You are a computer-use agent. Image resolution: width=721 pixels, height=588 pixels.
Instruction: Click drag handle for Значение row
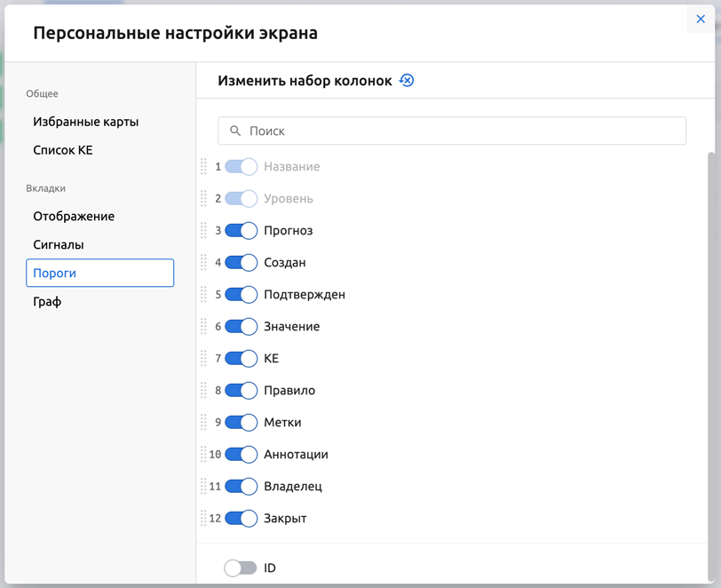(203, 327)
